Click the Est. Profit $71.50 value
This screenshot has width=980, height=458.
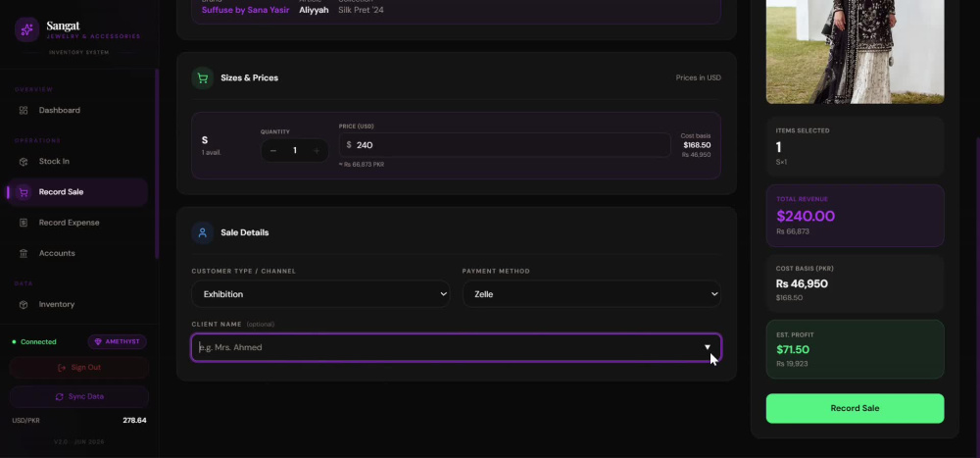pyautogui.click(x=793, y=350)
